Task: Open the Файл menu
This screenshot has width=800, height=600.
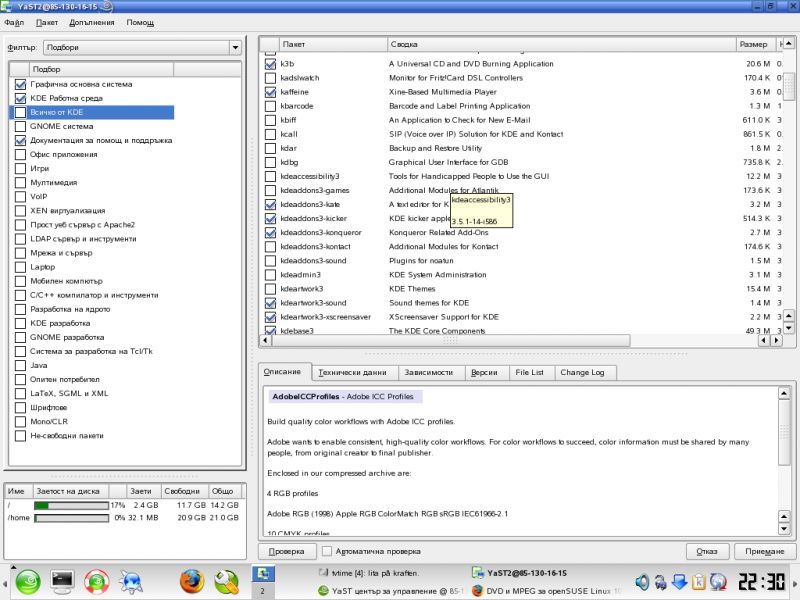Action: click(14, 22)
